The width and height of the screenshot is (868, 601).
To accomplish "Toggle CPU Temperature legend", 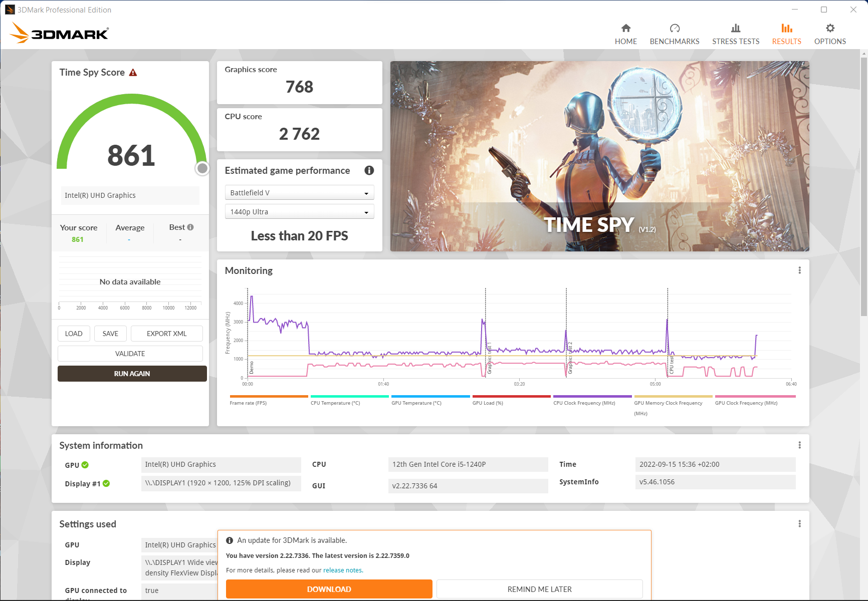I will (x=349, y=401).
